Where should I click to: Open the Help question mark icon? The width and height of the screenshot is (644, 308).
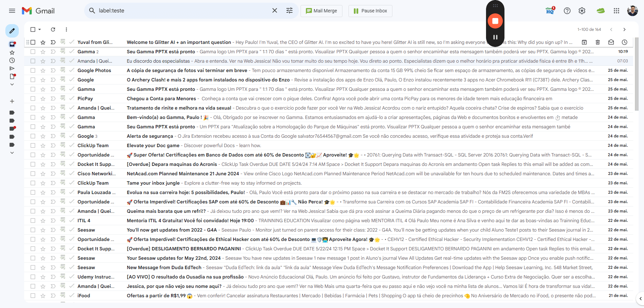pyautogui.click(x=567, y=11)
